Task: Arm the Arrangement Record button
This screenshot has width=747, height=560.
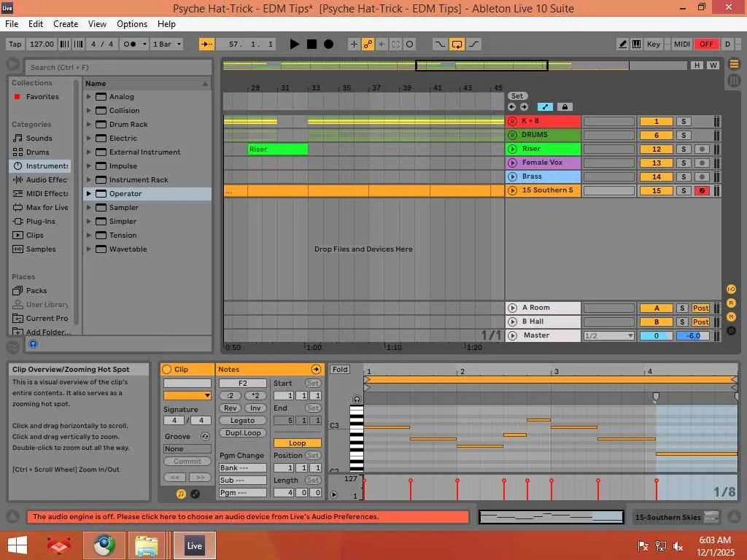Action: tap(328, 44)
